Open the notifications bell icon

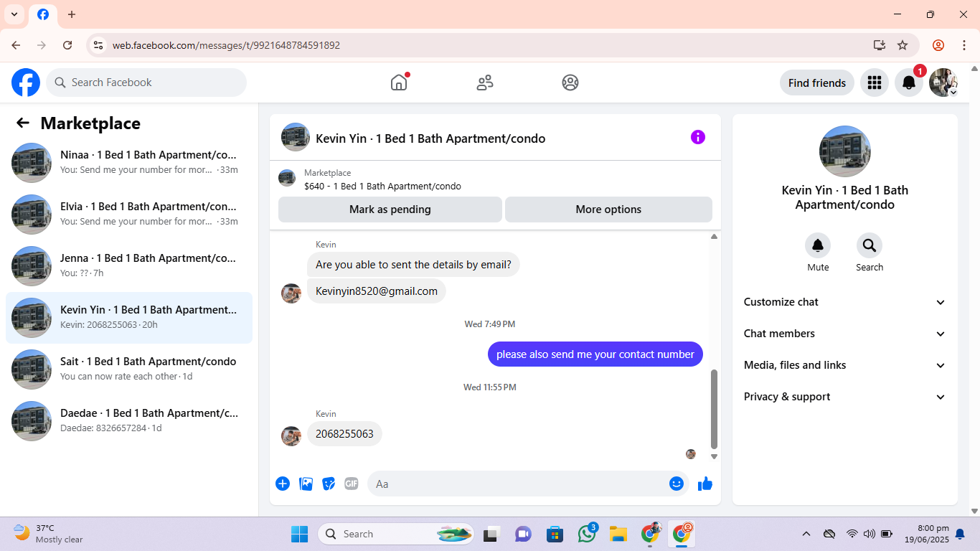pyautogui.click(x=908, y=83)
